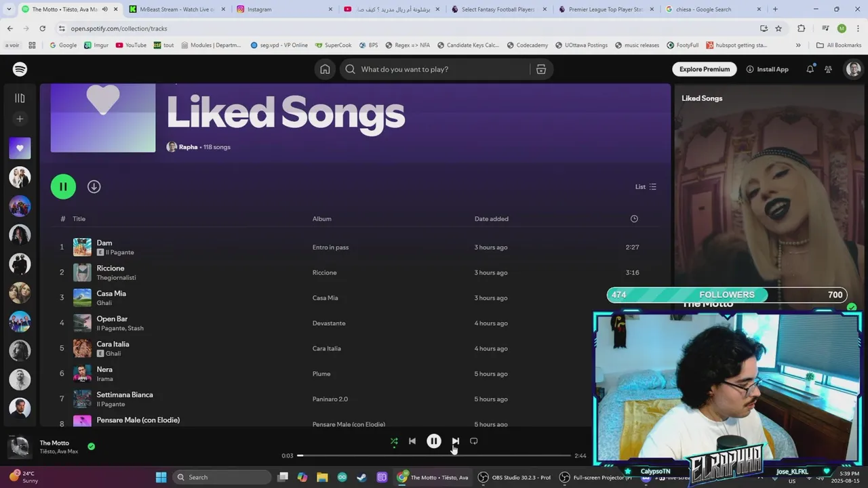Click Explore Premium button

[x=705, y=69]
